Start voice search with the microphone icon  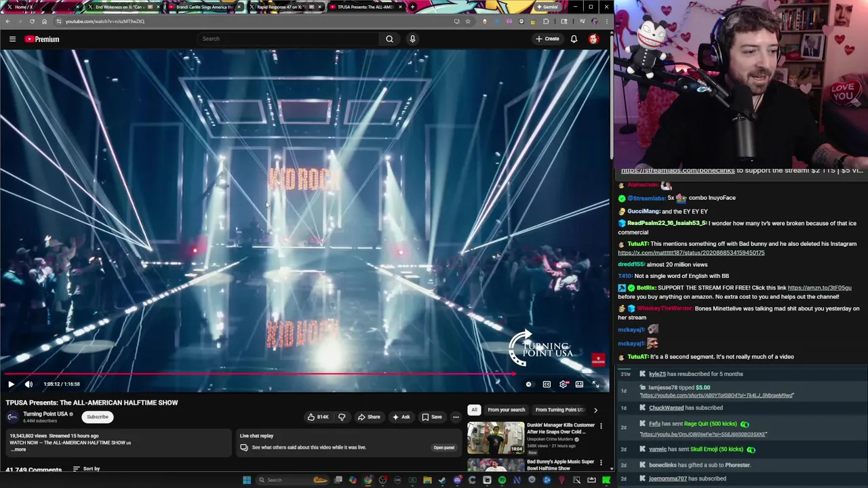(x=412, y=39)
